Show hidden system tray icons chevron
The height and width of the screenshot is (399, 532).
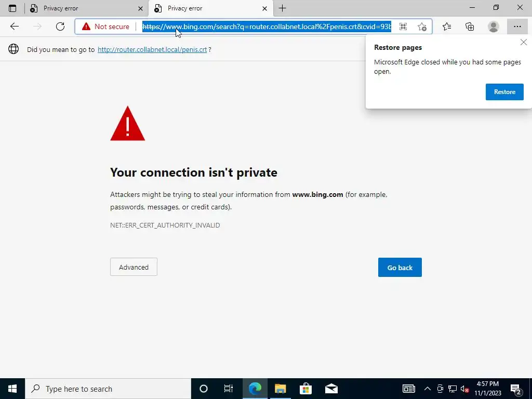427,389
